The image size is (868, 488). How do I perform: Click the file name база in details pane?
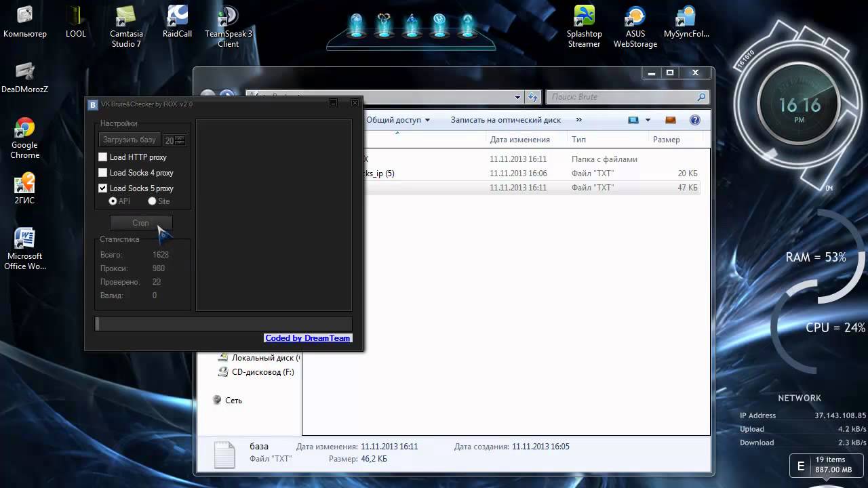coord(259,447)
